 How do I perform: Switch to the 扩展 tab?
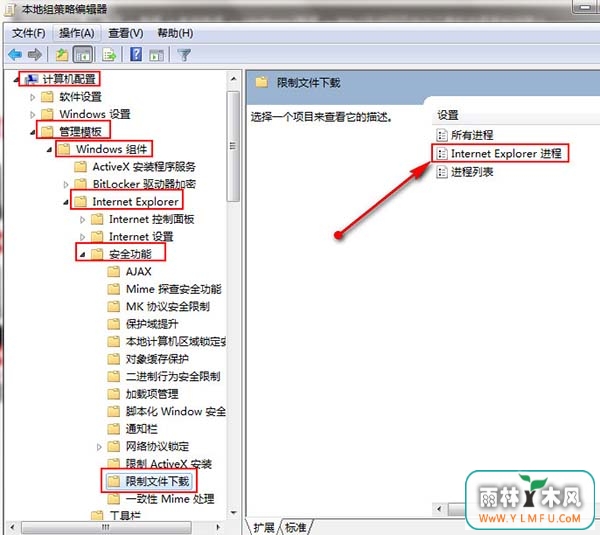pos(263,527)
